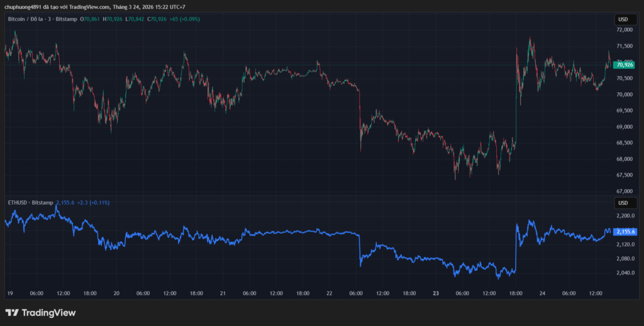
Task: Open the USD currency selector on Bitcoin pane
Action: tap(623, 19)
